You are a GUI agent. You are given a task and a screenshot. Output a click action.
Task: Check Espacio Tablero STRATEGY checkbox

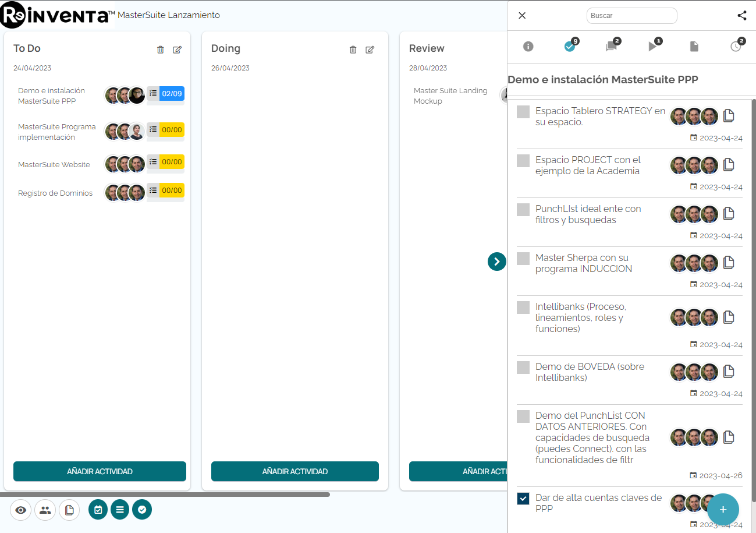[523, 112]
